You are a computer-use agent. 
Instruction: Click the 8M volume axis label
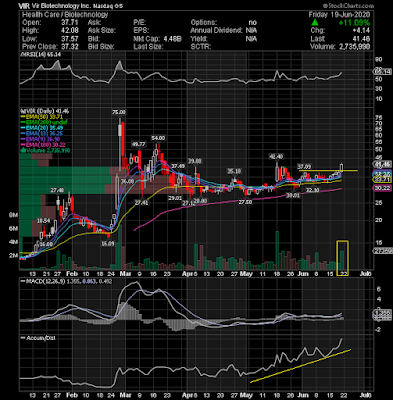click(13, 216)
